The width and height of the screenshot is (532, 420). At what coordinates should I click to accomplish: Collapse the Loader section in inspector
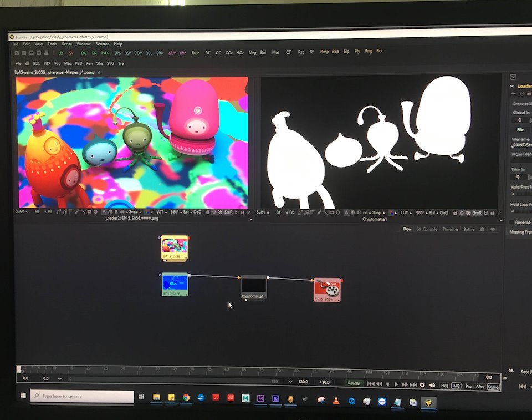click(x=511, y=87)
